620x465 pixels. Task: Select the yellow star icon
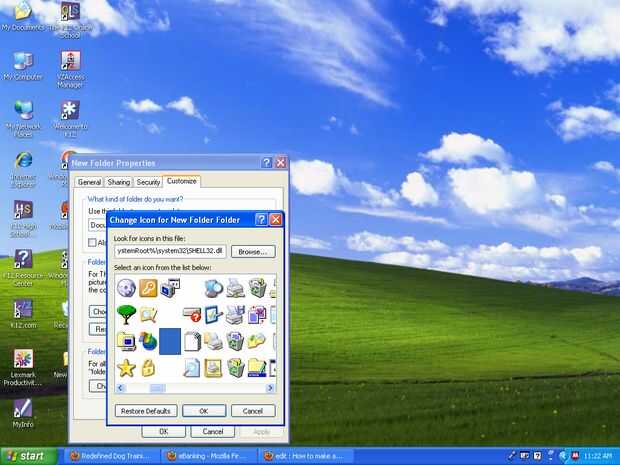click(x=127, y=368)
